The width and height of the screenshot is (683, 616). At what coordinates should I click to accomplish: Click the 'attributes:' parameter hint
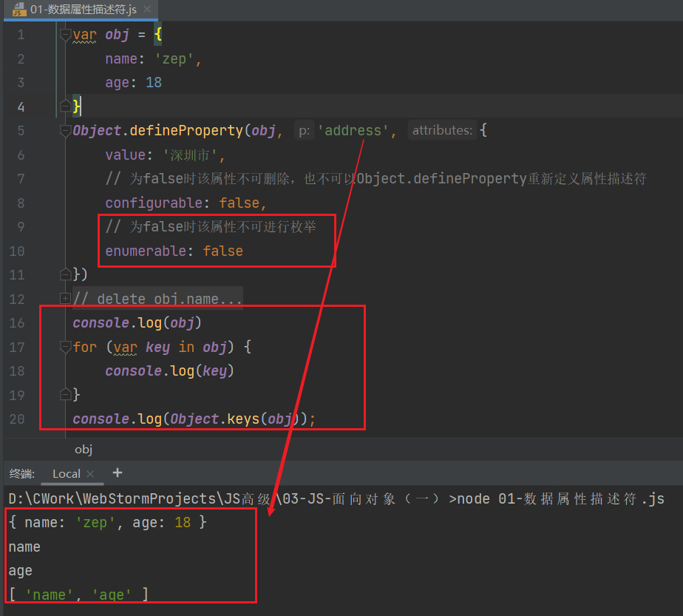(x=442, y=130)
